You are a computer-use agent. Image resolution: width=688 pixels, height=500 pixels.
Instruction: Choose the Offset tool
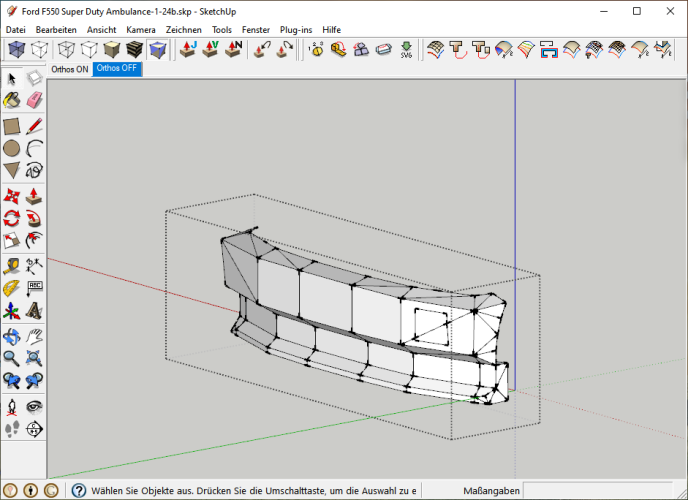pos(34,240)
